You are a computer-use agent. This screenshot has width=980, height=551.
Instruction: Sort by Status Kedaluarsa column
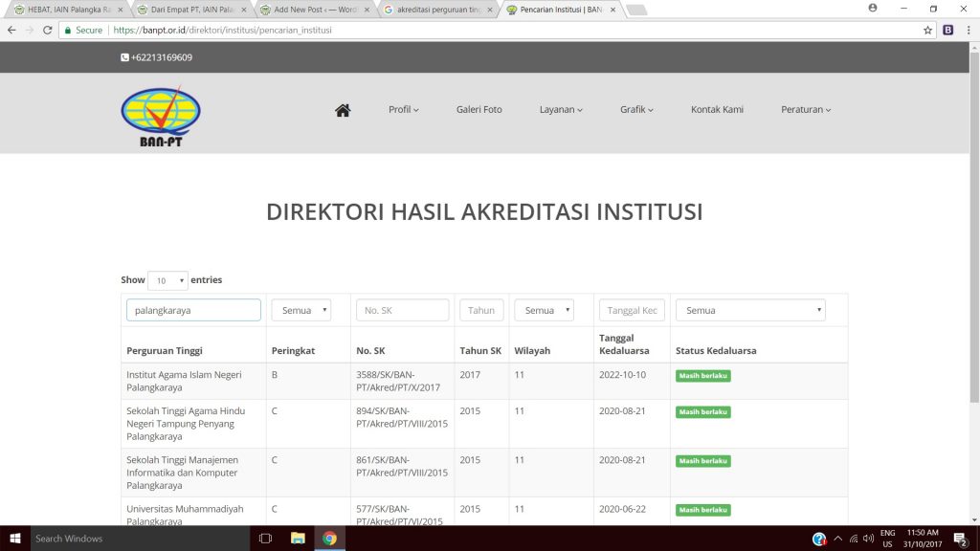[716, 350]
